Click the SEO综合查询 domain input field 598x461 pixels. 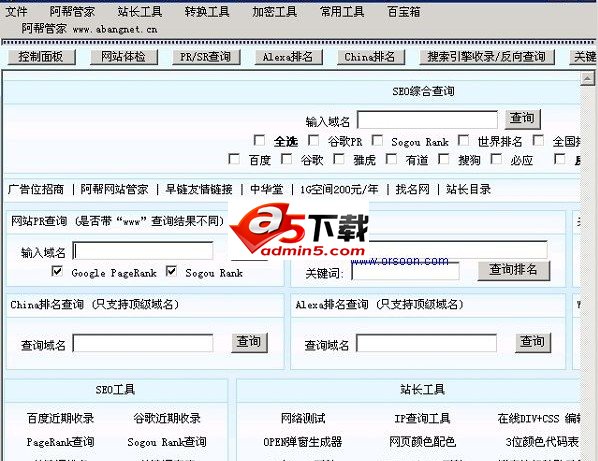coord(427,120)
